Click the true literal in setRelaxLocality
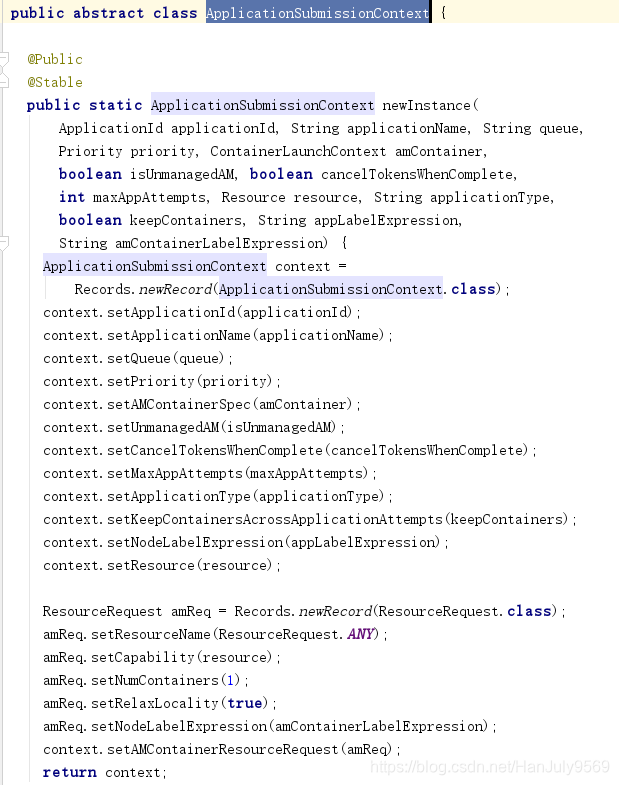The width and height of the screenshot is (619, 785). pos(245,703)
